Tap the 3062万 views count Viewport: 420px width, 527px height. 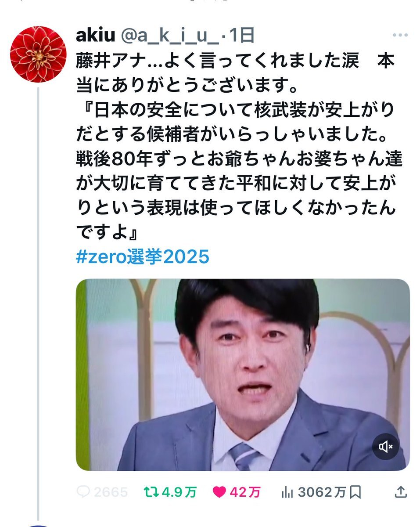point(322,493)
